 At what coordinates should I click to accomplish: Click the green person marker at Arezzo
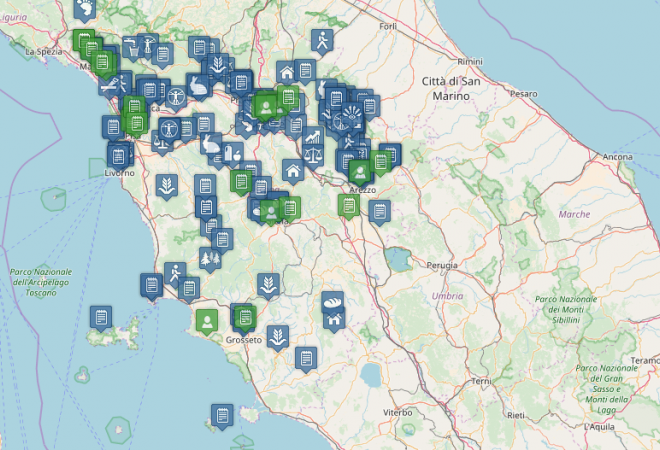pyautogui.click(x=360, y=173)
